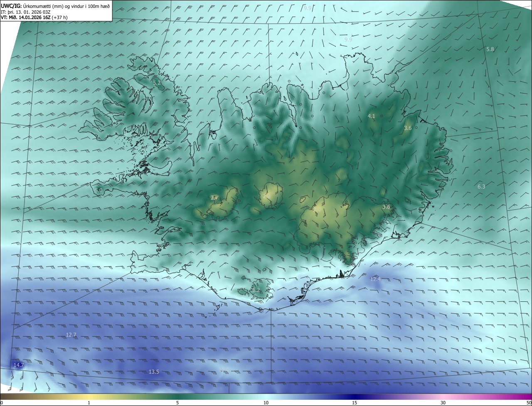Click the 5.8 value label on the map
532x406 pixels.
[x=490, y=49]
